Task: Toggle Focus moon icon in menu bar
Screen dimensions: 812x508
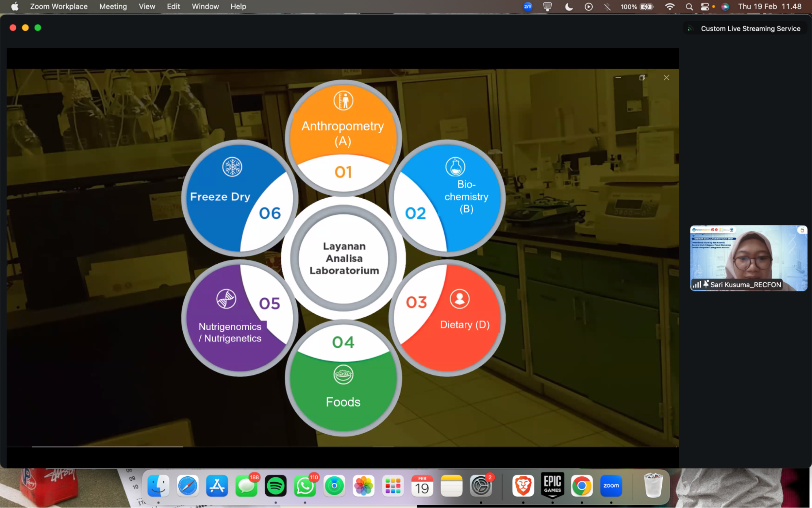Action: pos(569,7)
